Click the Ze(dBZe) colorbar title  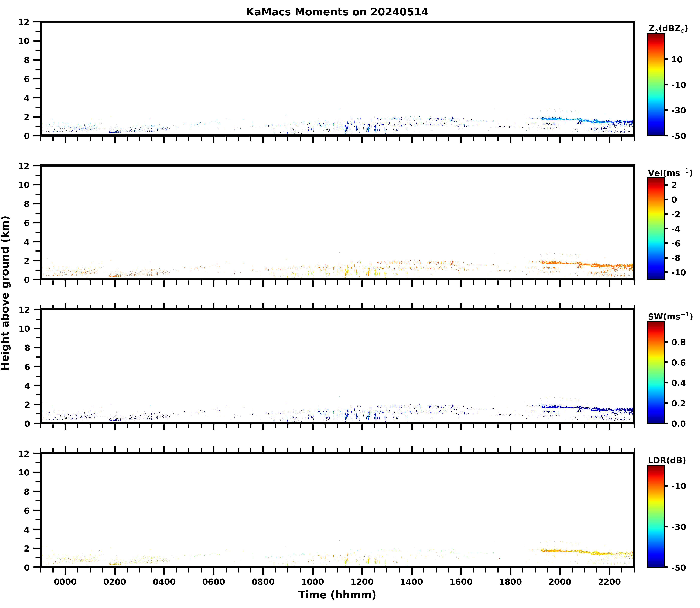[x=668, y=29]
